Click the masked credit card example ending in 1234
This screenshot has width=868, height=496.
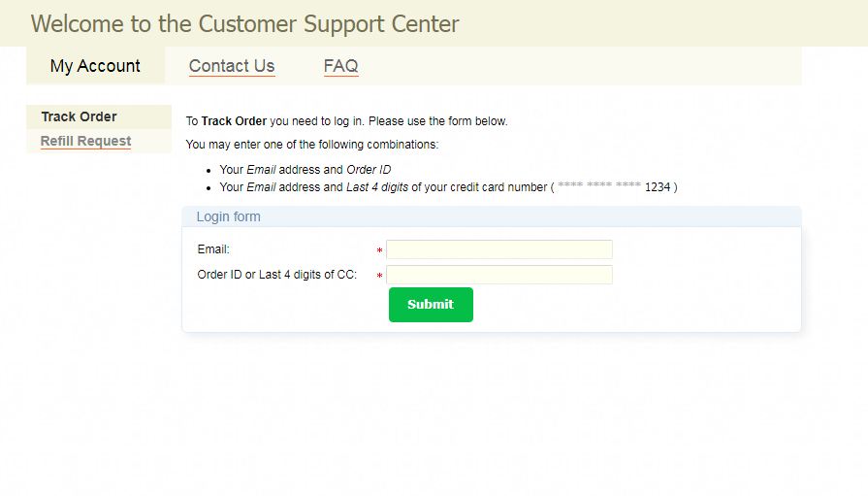click(614, 186)
